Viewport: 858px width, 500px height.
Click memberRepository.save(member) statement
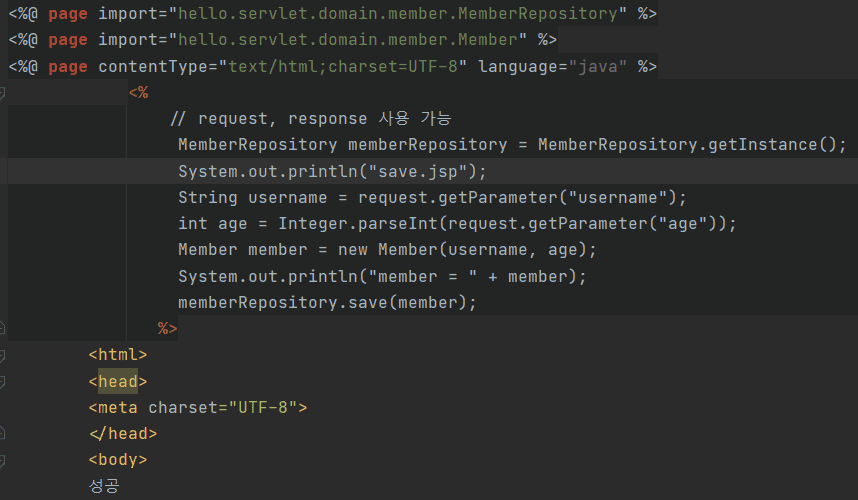(327, 303)
